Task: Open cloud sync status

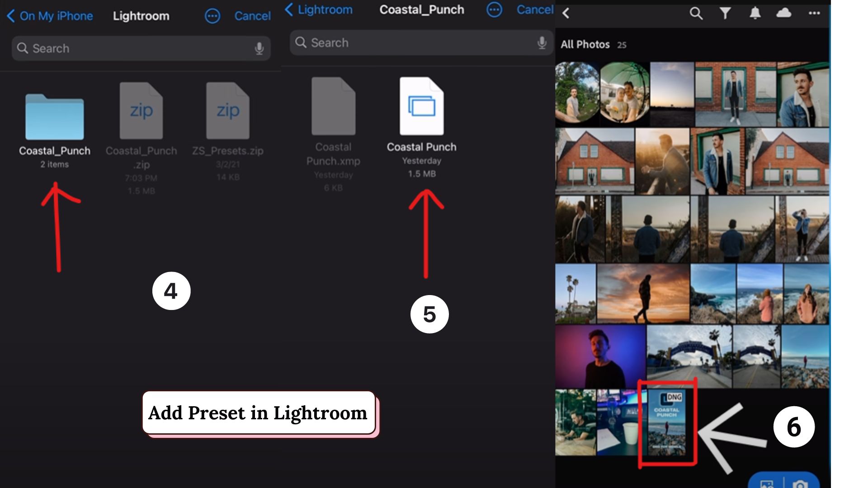Action: coord(784,13)
